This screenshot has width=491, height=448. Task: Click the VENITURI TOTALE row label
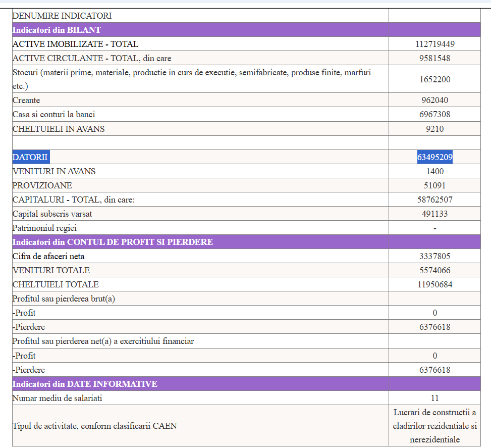(x=51, y=270)
